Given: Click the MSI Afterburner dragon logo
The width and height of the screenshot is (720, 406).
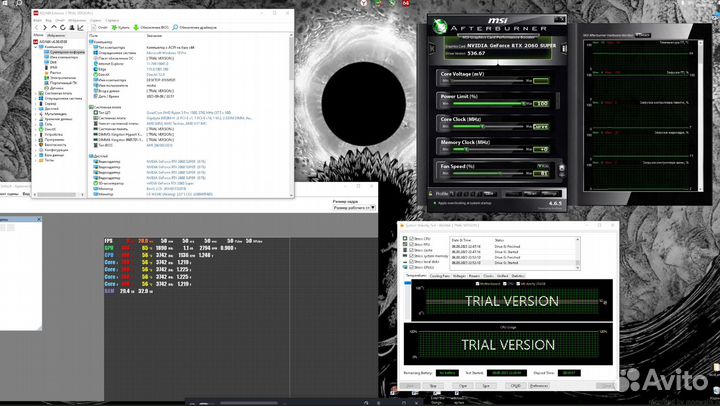Looking at the screenshot, I should (440, 27).
